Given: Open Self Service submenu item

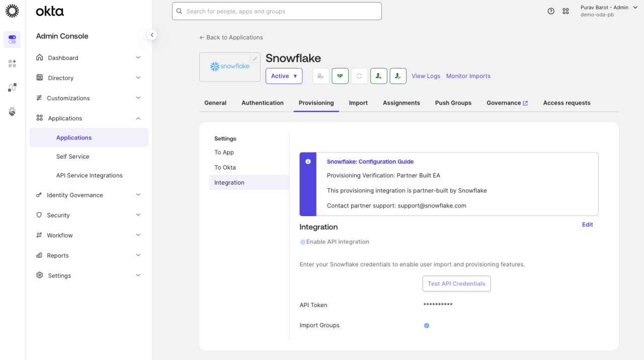Looking at the screenshot, I should (x=89, y=157).
